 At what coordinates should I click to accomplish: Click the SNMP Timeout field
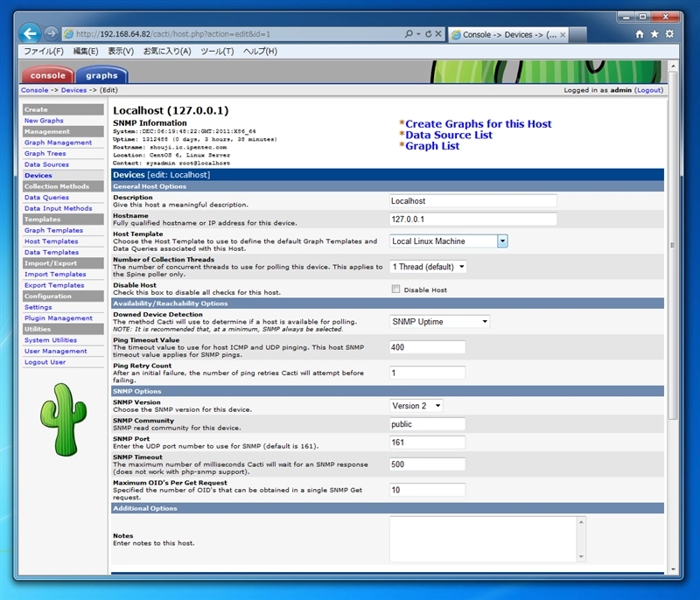pos(427,464)
